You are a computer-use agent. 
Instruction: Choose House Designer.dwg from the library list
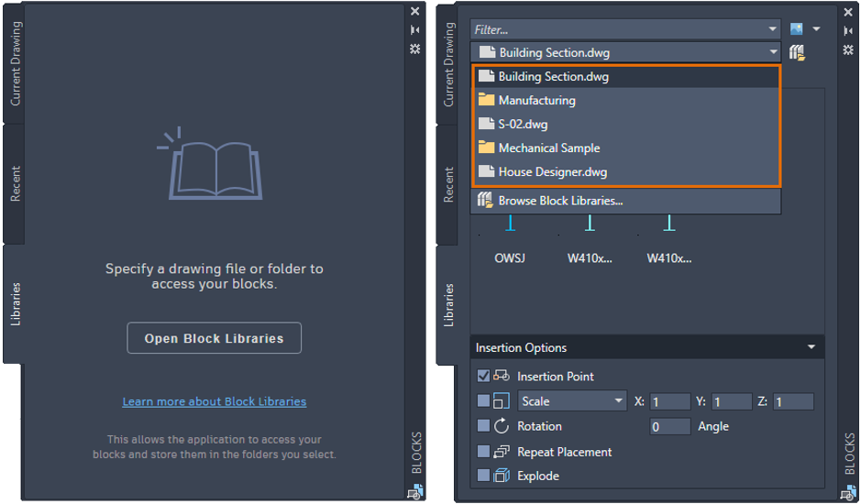tap(625, 172)
